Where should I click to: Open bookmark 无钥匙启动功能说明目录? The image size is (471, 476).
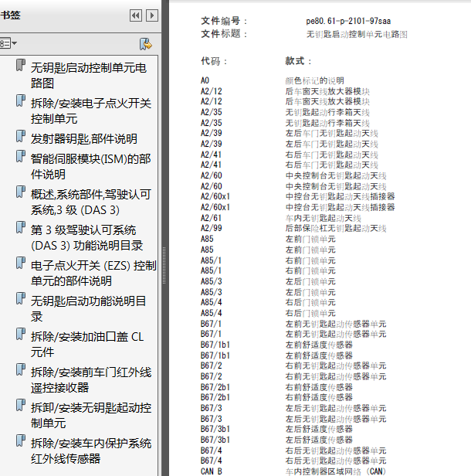pos(88,308)
